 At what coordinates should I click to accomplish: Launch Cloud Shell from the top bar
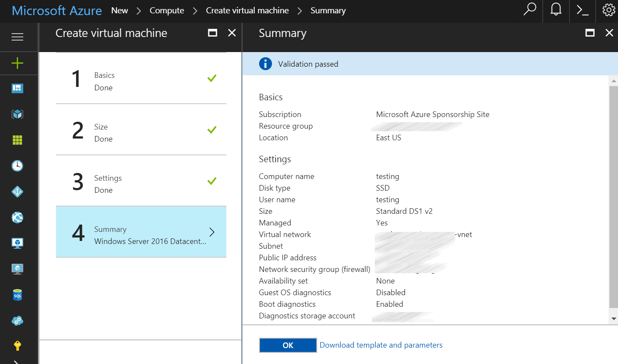click(x=582, y=10)
